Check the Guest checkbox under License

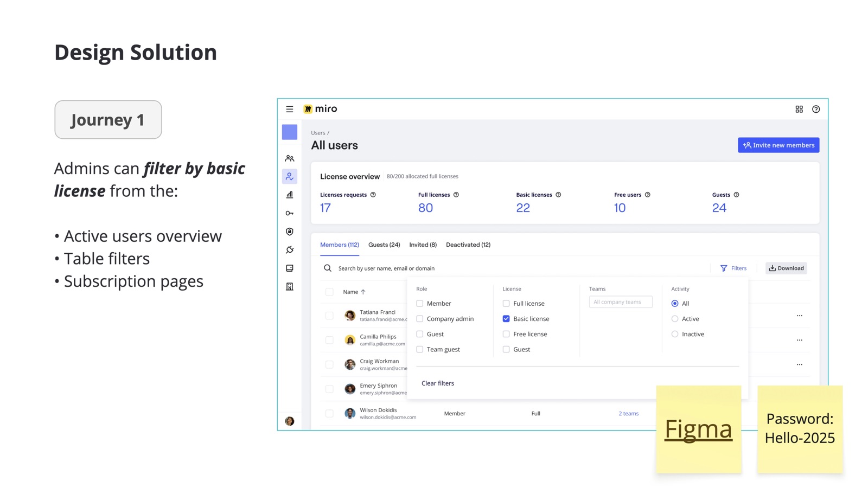[506, 349]
